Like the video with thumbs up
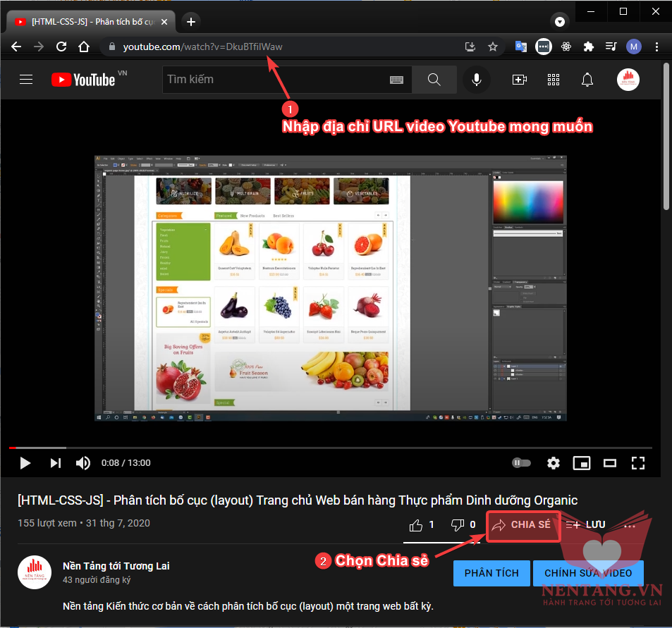Image resolution: width=672 pixels, height=628 pixels. pyautogui.click(x=416, y=525)
